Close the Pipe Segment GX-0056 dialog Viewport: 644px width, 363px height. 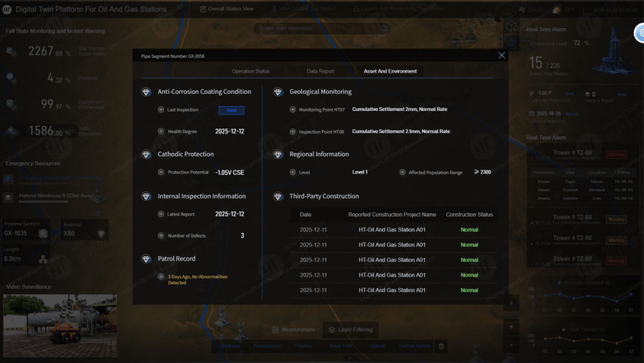coord(501,56)
